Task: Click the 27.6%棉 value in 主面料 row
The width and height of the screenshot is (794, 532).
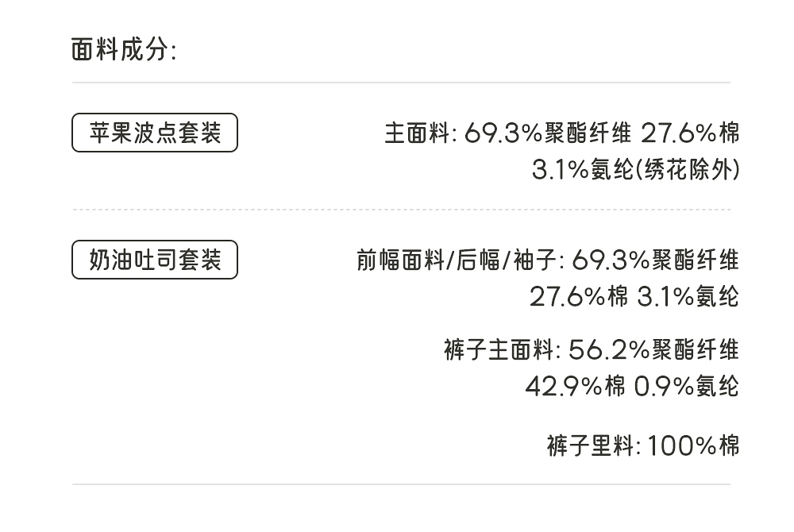Action: point(690,133)
